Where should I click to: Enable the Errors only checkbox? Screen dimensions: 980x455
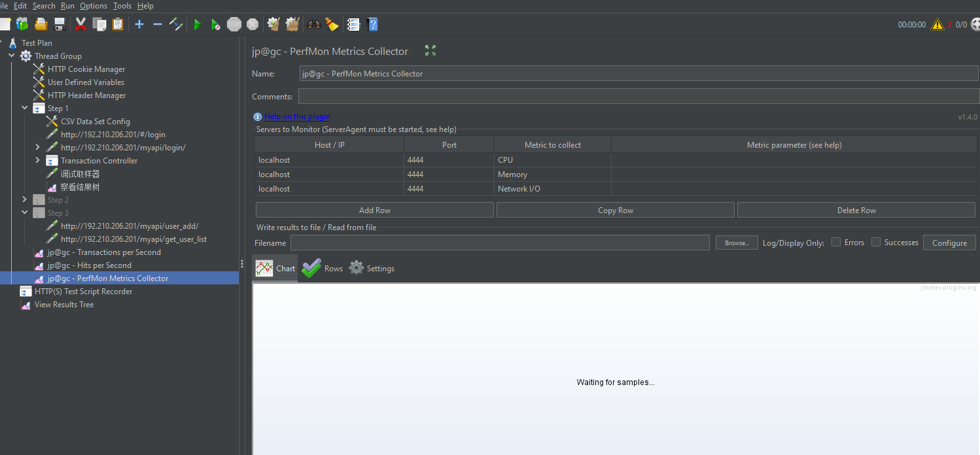click(x=836, y=242)
